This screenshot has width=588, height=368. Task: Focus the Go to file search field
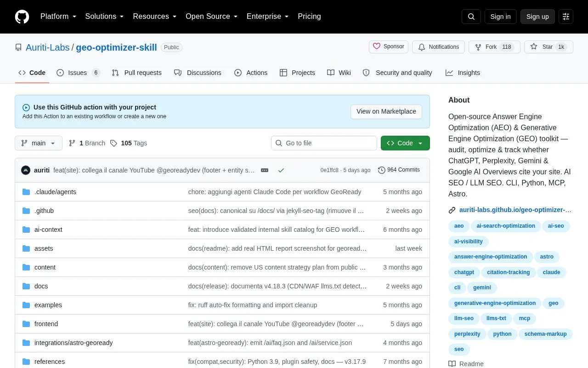click(x=324, y=143)
